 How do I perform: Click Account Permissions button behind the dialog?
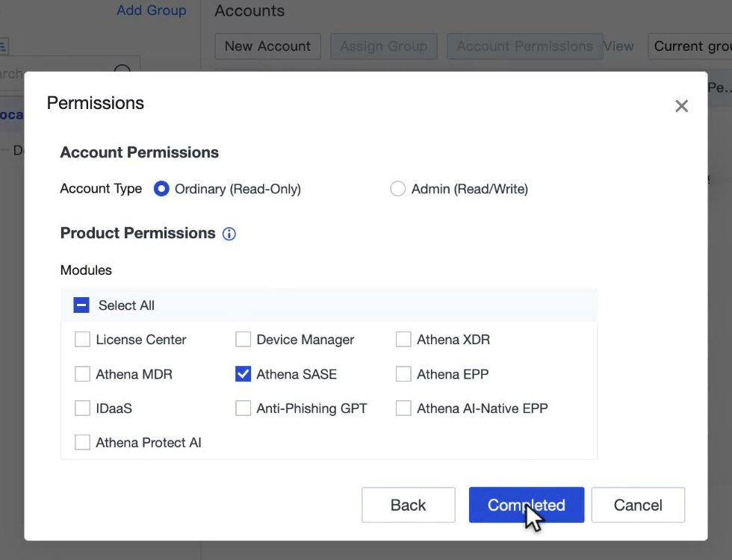pos(524,46)
